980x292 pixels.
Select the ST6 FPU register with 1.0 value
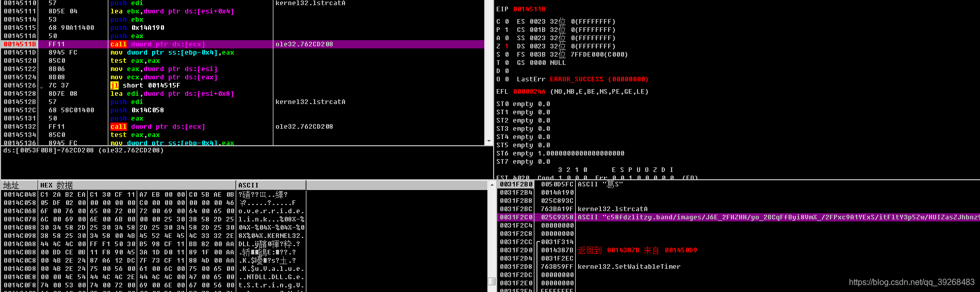[x=560, y=153]
